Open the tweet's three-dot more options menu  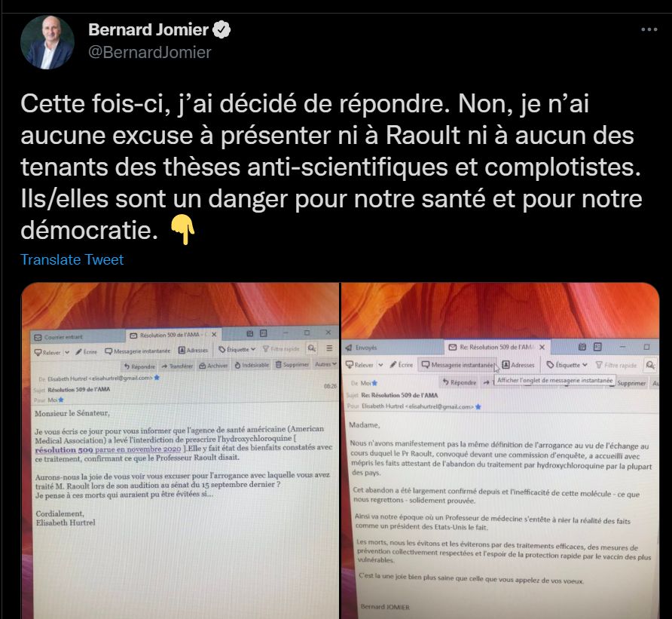649,29
